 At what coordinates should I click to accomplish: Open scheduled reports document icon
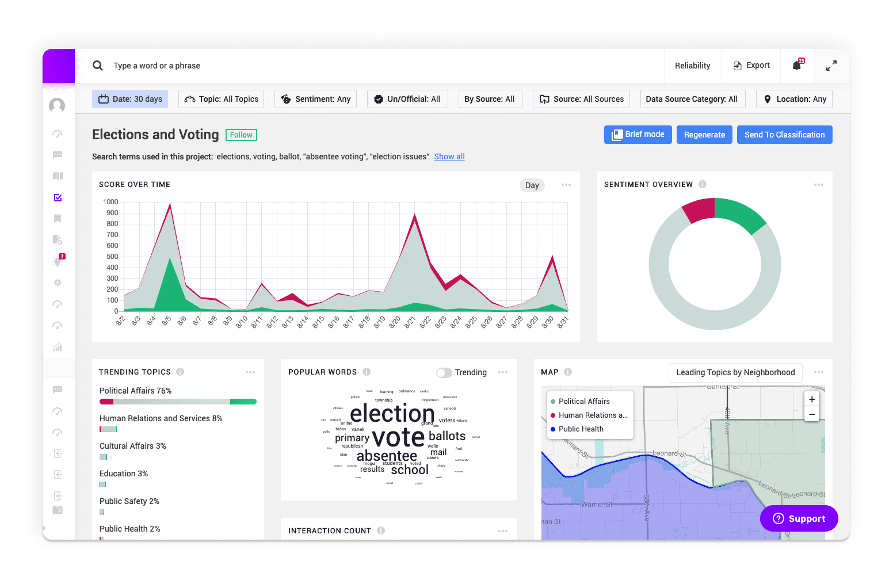point(58,239)
